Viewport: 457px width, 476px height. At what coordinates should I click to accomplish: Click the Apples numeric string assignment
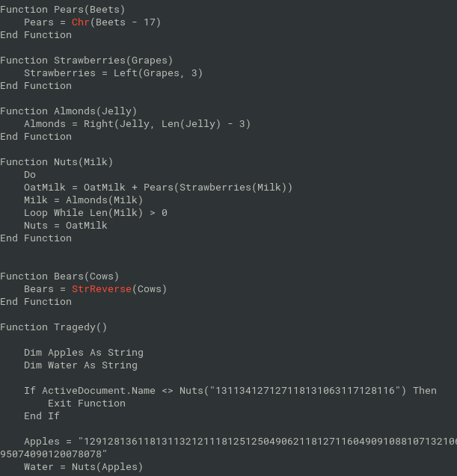(229, 448)
